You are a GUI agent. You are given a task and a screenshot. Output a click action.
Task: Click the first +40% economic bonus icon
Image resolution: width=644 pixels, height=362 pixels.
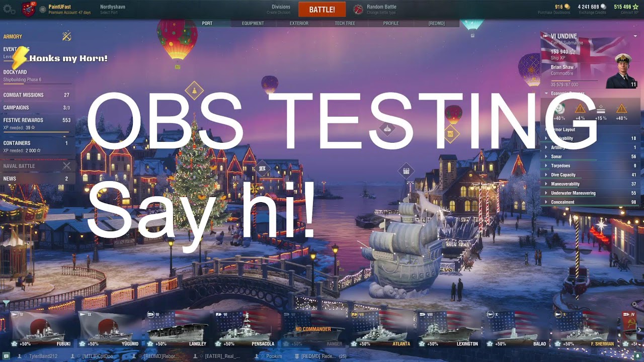tap(559, 109)
